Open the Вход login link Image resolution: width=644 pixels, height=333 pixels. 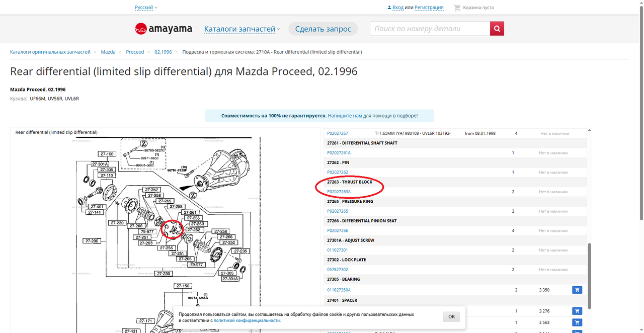[x=398, y=8]
